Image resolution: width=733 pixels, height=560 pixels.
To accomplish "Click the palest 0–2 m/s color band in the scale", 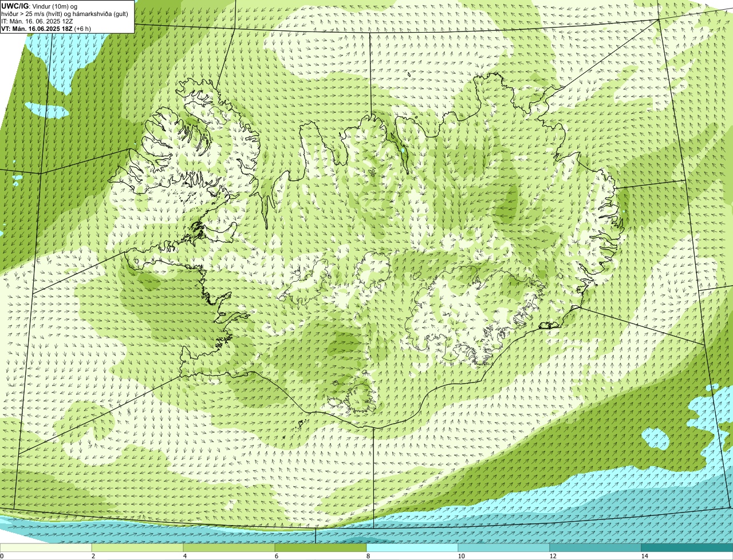I will pos(46,547).
